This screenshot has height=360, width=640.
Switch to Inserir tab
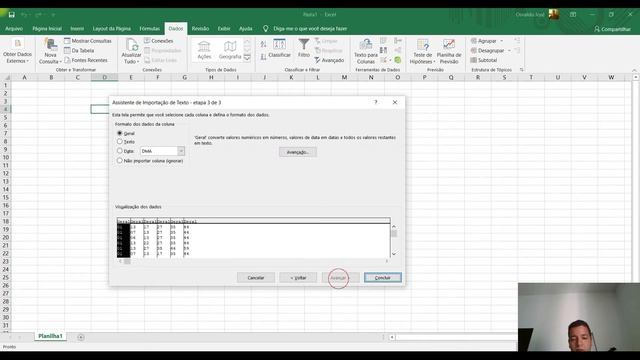tap(77, 29)
